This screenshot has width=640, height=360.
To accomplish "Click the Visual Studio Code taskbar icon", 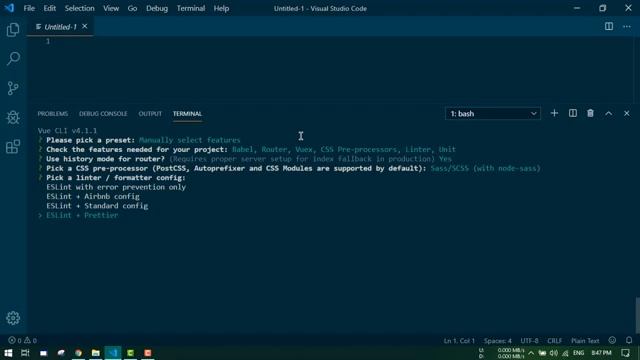I will [113, 353].
